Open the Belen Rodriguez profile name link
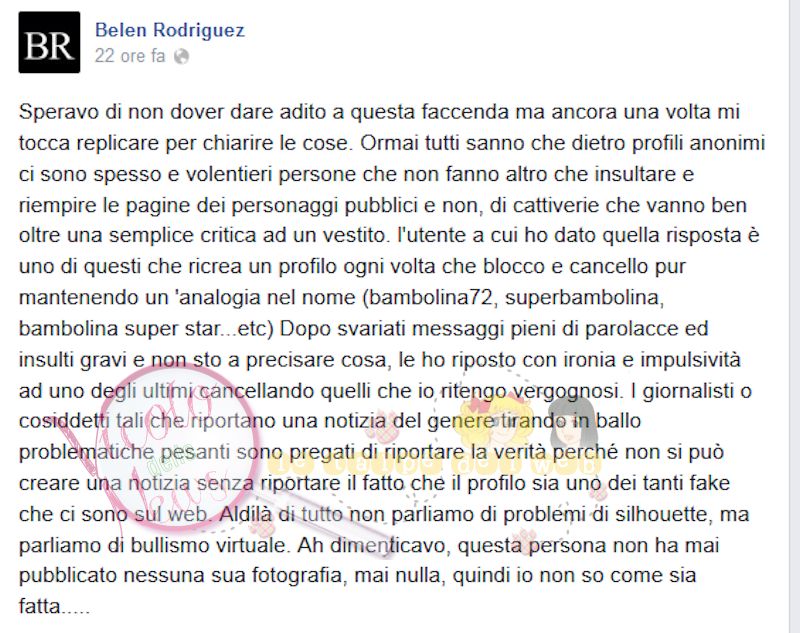The width and height of the screenshot is (800, 633). coord(170,30)
